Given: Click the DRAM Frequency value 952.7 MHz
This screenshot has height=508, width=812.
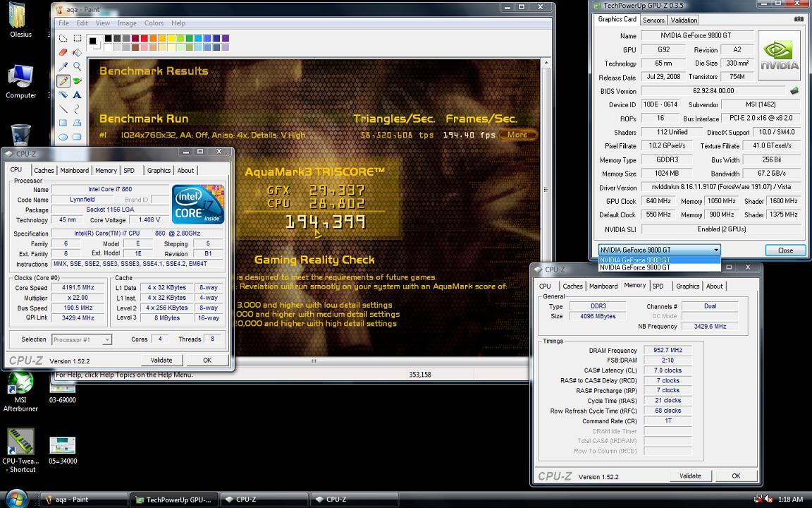Looking at the screenshot, I should [668, 350].
